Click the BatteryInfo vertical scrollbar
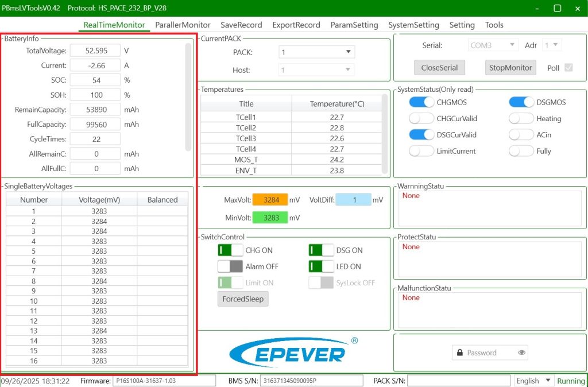 pyautogui.click(x=188, y=96)
